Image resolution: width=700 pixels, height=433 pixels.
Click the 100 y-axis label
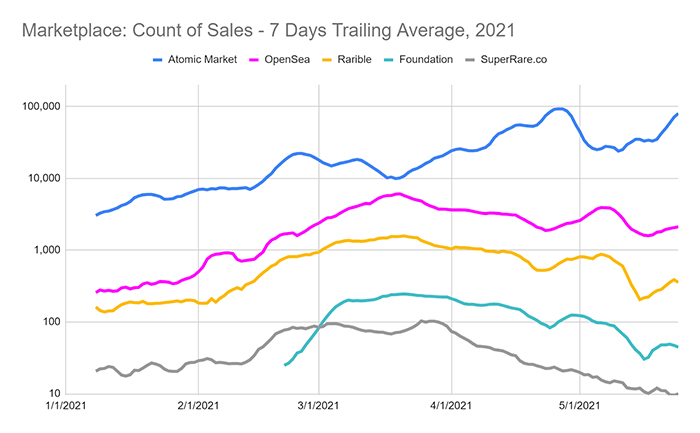click(x=52, y=322)
